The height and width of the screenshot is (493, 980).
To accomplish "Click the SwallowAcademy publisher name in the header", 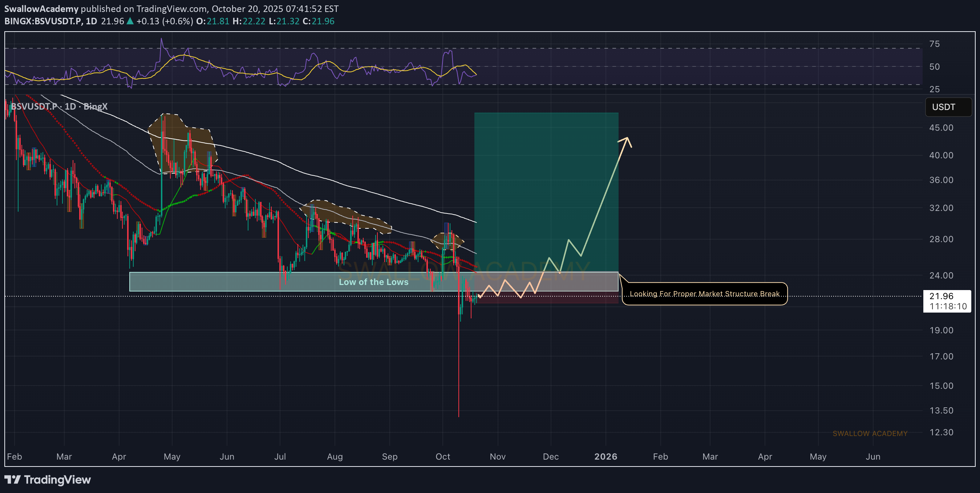I will [41, 9].
